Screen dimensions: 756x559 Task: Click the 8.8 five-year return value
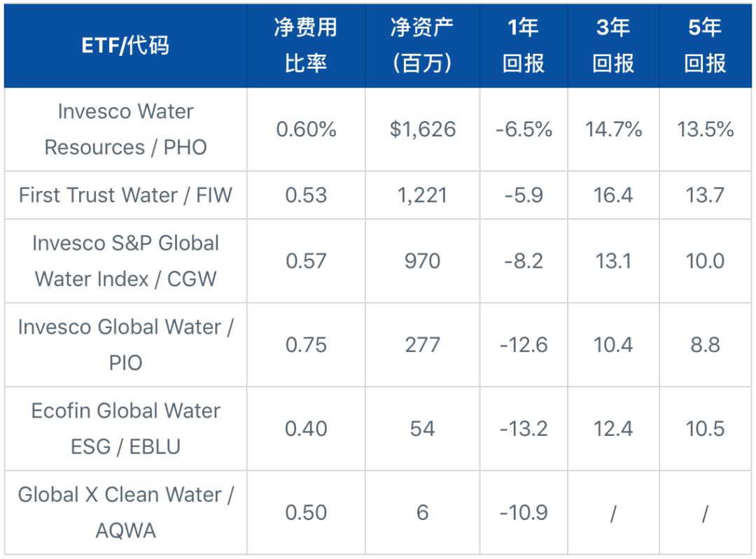705,345
